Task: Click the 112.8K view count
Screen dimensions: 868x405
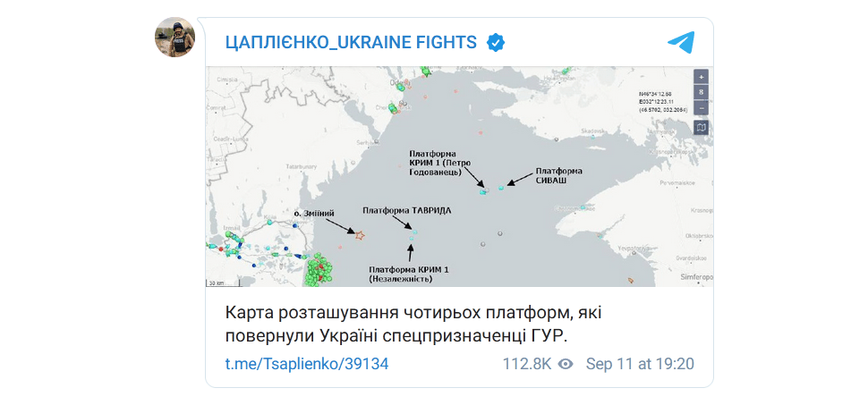Action: pos(525,365)
